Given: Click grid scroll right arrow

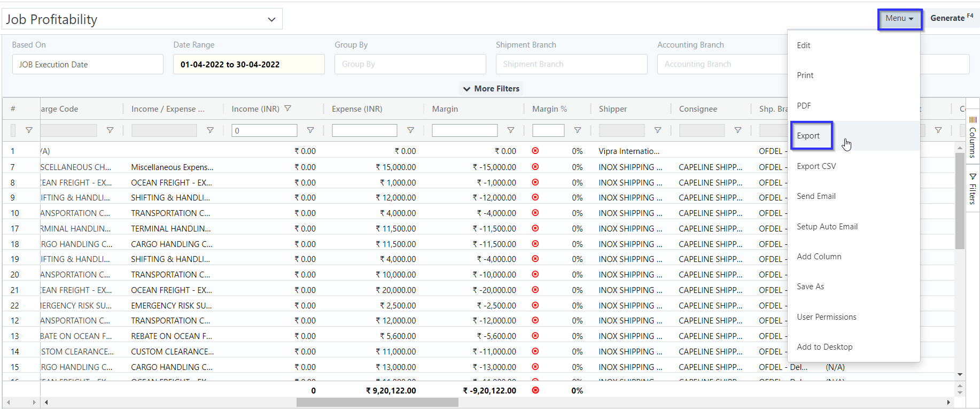Looking at the screenshot, I should pyautogui.click(x=948, y=402).
